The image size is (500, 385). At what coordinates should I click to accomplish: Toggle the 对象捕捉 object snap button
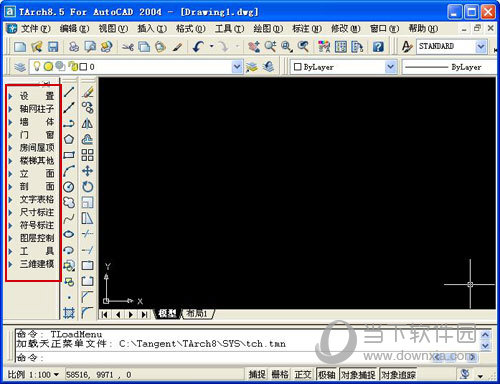coord(358,375)
